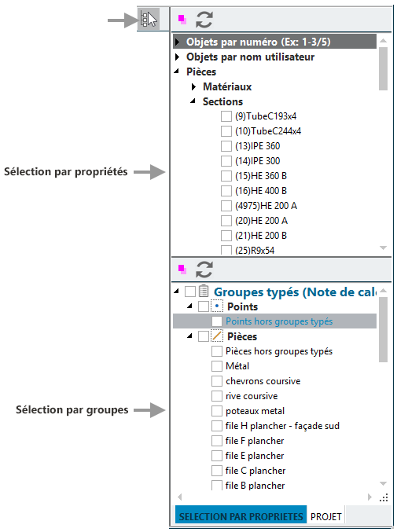Select Objets par numéro row

(274, 42)
